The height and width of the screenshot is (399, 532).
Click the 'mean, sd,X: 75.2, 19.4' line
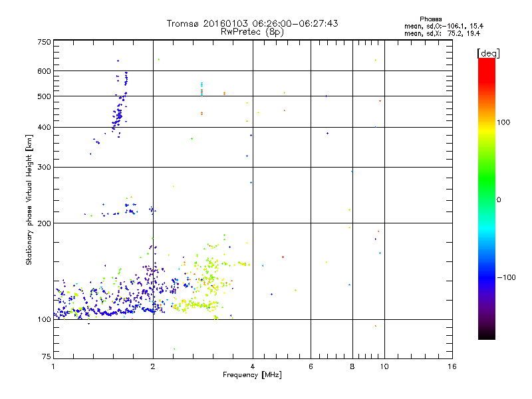click(x=442, y=33)
